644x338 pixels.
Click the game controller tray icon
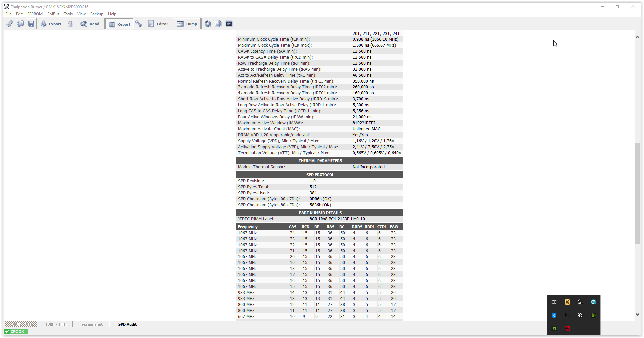click(x=567, y=315)
